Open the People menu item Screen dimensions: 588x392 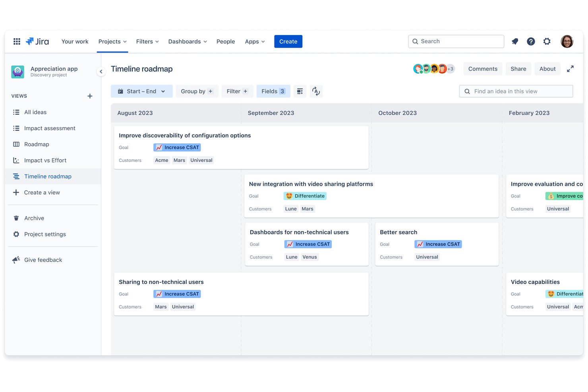click(x=226, y=41)
